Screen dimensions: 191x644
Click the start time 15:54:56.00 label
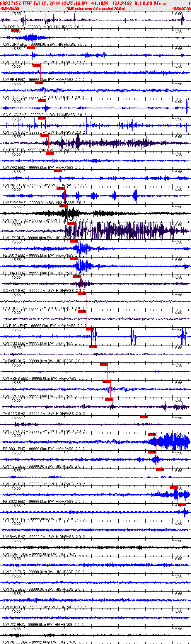coord(9,9)
